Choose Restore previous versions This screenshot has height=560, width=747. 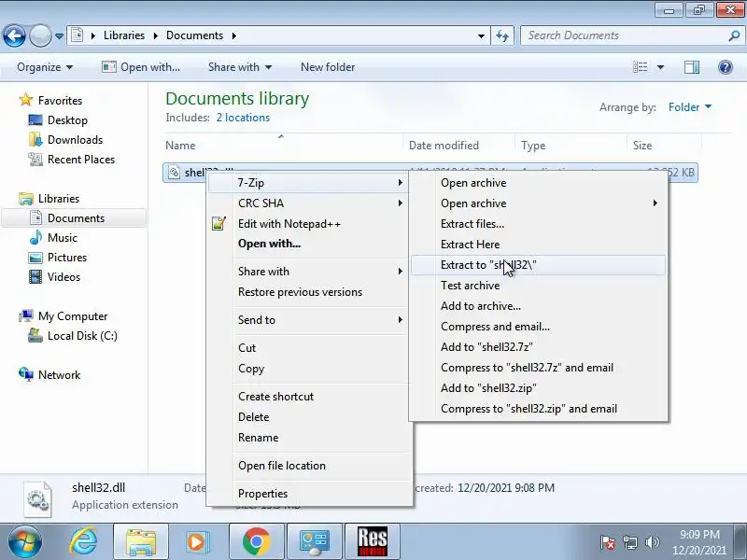(x=308, y=292)
